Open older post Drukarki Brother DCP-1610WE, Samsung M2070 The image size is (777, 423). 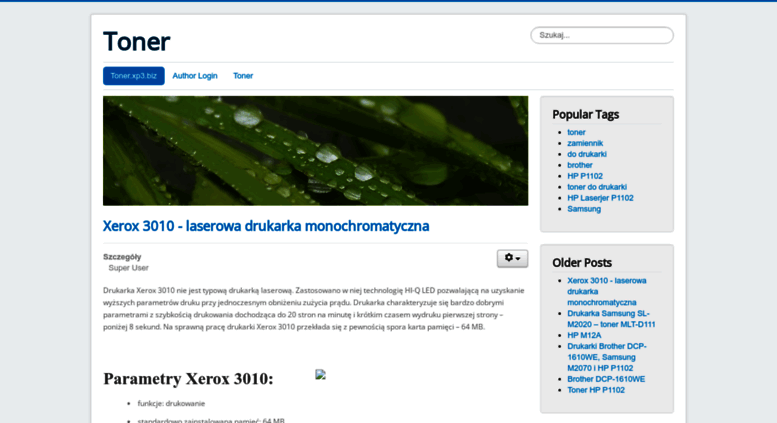coord(607,357)
